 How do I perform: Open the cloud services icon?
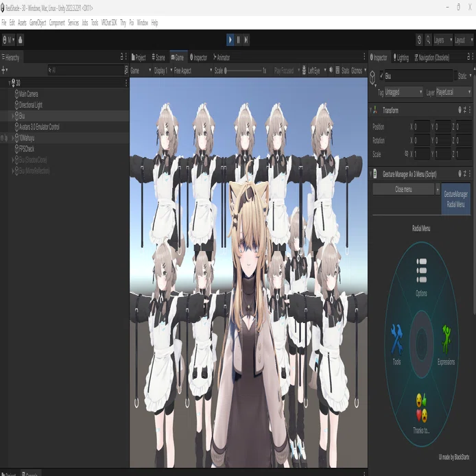click(21, 40)
